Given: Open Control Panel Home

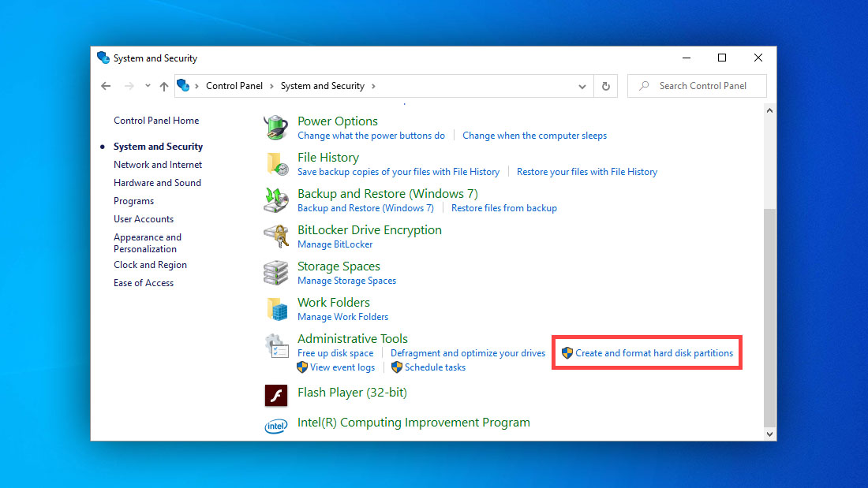Looking at the screenshot, I should pyautogui.click(x=156, y=120).
